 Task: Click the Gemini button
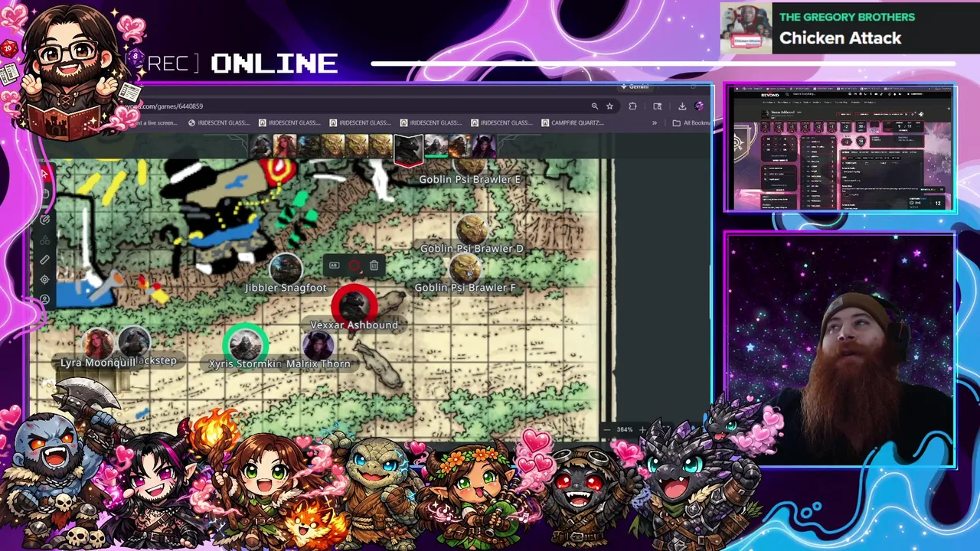point(635,87)
